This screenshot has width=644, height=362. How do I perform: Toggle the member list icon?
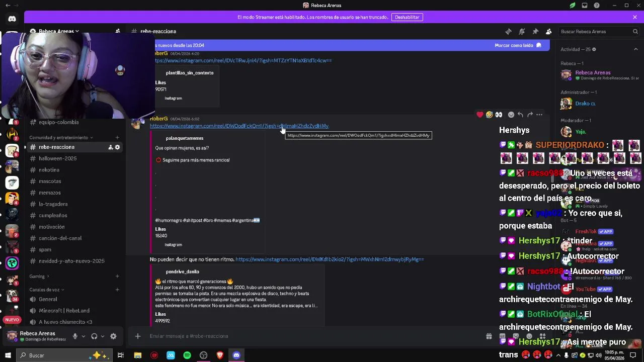pos(549,31)
